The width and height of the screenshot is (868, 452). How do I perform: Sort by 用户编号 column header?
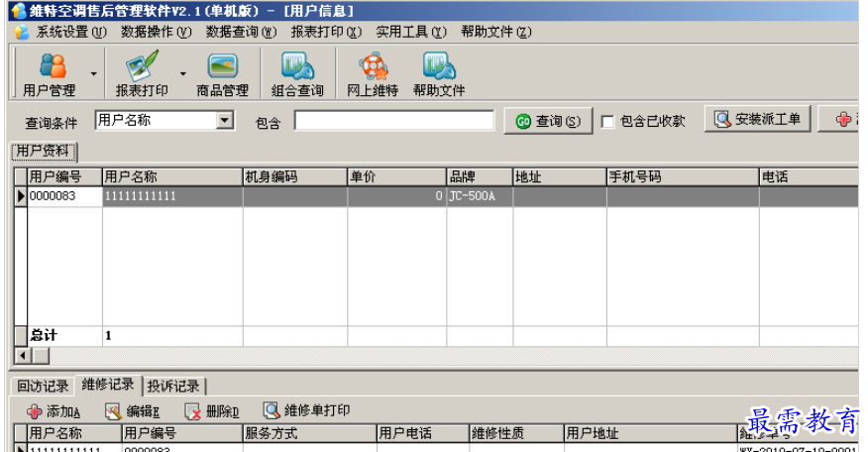(x=64, y=176)
